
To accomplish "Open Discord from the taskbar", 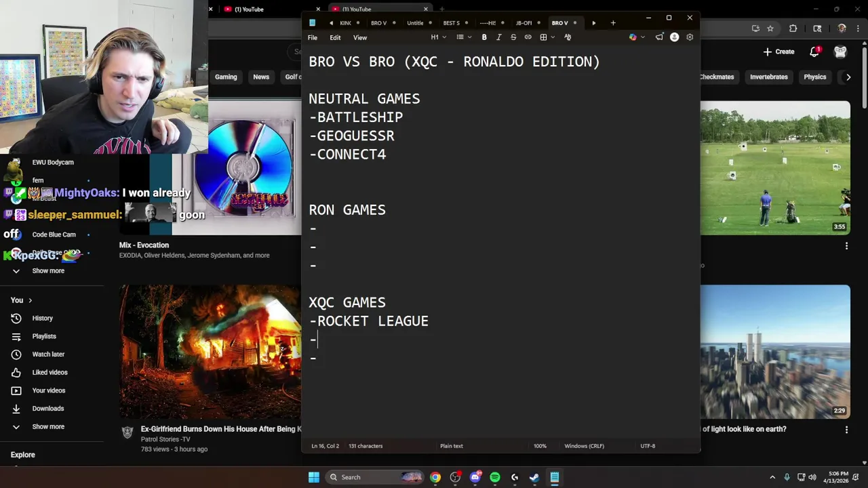I will [x=475, y=477].
